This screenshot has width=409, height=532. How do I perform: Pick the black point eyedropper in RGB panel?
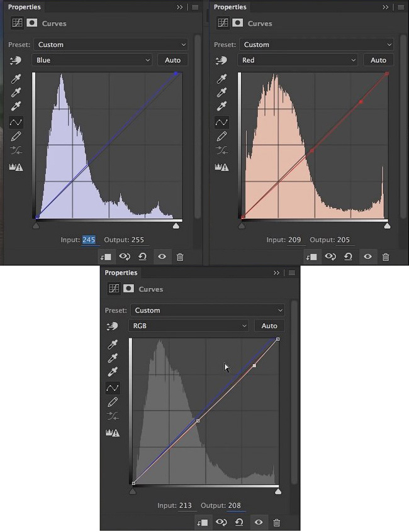click(113, 345)
